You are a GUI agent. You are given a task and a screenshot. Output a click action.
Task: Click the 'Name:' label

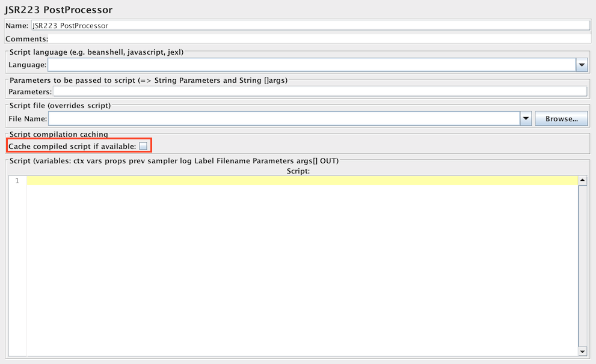click(x=17, y=26)
